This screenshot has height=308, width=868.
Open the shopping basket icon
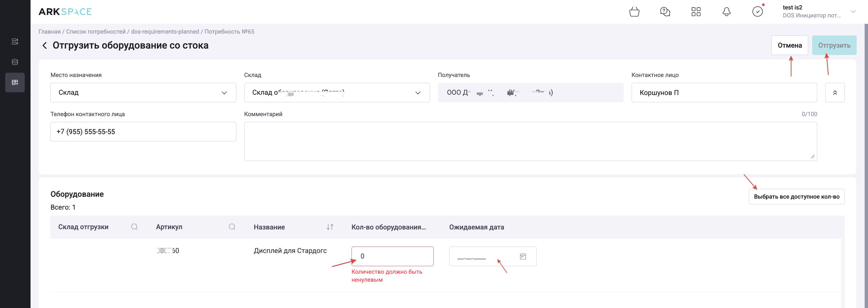tap(634, 12)
